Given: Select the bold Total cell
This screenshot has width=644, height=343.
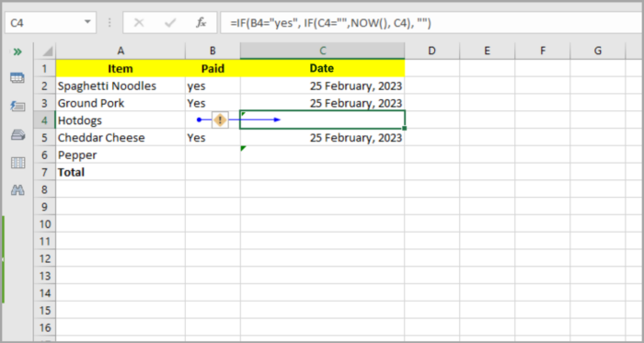Looking at the screenshot, I should pyautogui.click(x=121, y=172).
